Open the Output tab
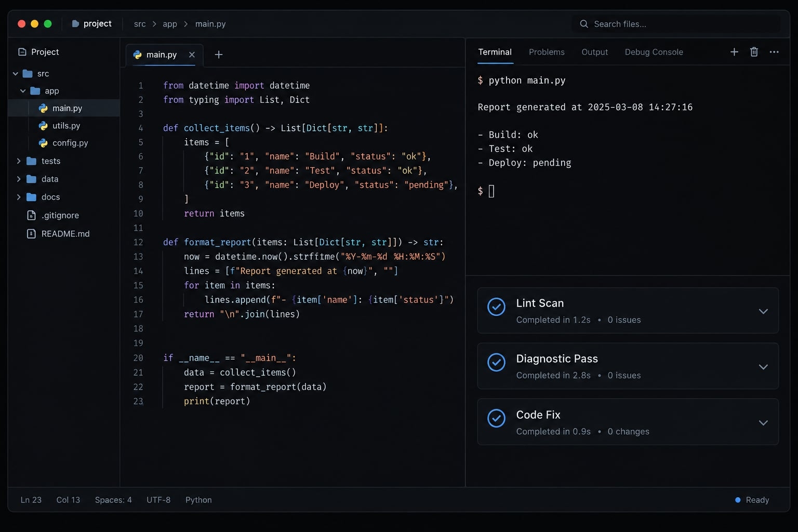The width and height of the screenshot is (798, 532). [595, 52]
